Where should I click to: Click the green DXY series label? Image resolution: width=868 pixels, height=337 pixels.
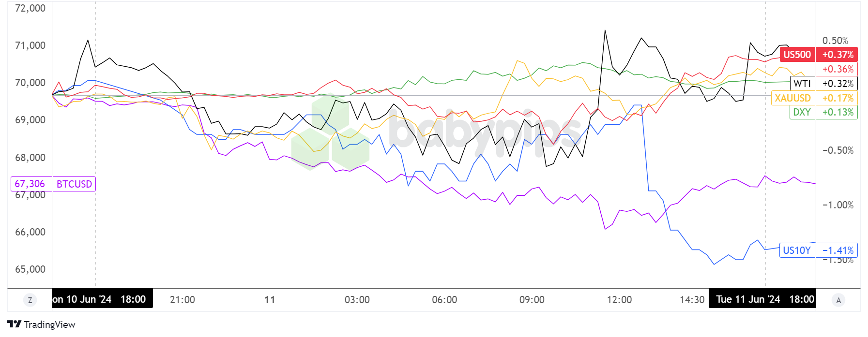(802, 112)
